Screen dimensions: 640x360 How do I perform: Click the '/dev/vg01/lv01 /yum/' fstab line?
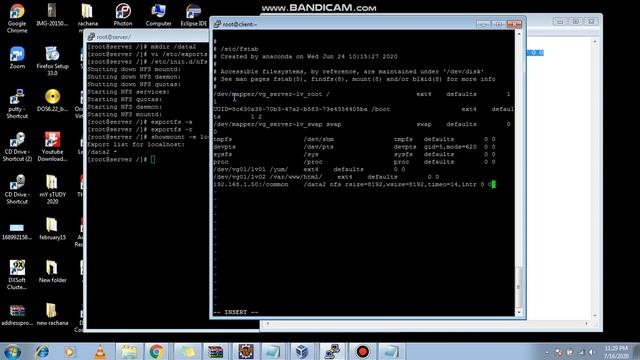coord(309,169)
